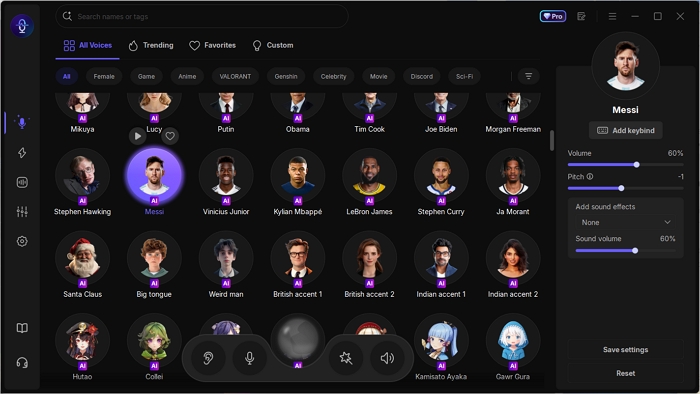Select the Collei voice
The width and height of the screenshot is (700, 394).
pos(154,347)
